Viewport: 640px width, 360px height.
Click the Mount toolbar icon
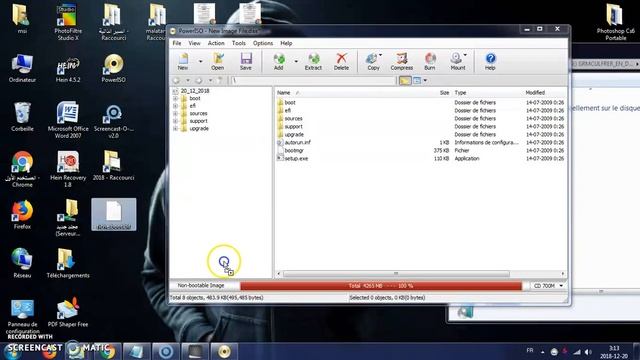point(458,61)
